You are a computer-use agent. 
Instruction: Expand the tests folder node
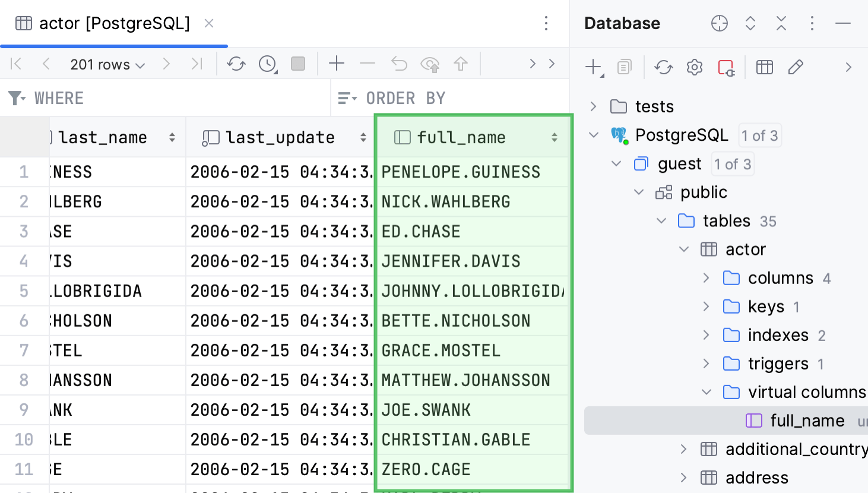(593, 106)
